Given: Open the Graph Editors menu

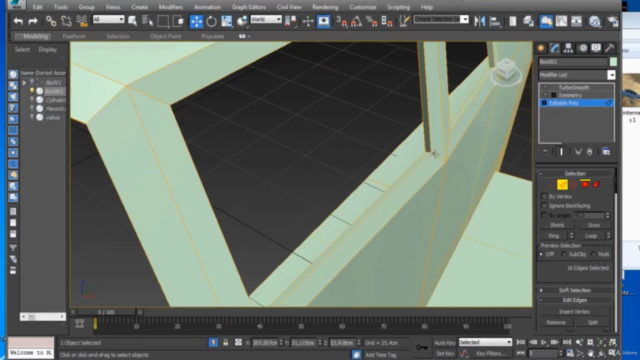Looking at the screenshot, I should tap(249, 7).
